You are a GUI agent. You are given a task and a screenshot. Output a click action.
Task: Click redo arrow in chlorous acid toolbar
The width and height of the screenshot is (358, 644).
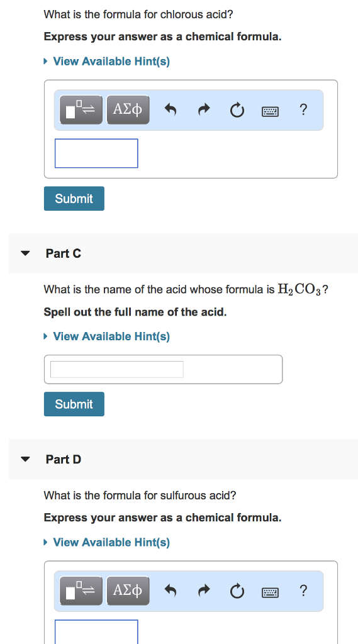204,109
